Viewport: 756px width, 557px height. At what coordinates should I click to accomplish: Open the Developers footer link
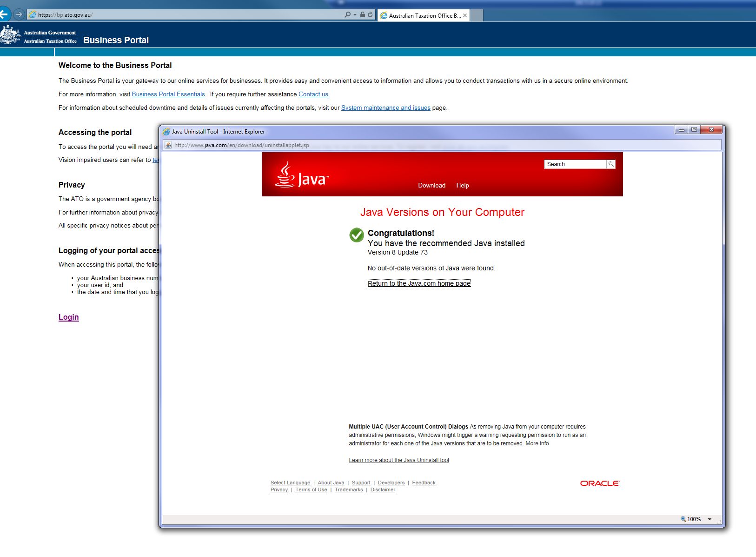[x=391, y=483]
